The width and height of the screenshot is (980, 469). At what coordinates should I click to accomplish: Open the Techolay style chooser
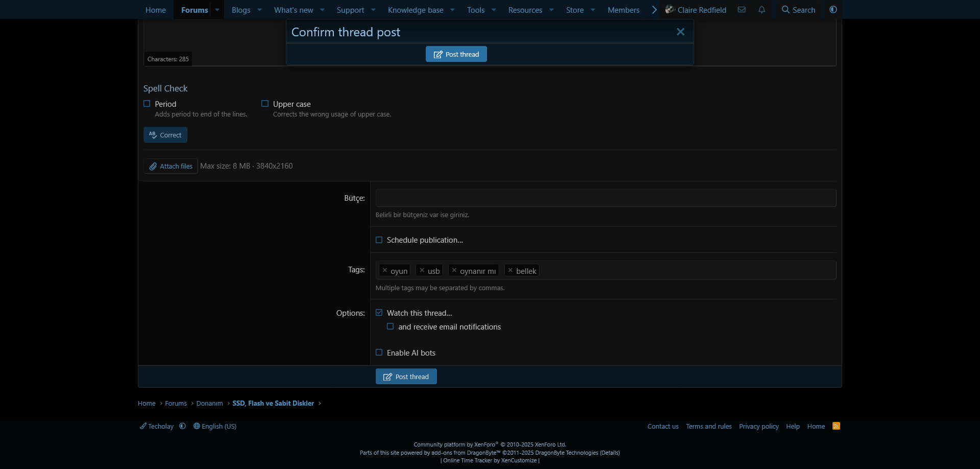157,426
